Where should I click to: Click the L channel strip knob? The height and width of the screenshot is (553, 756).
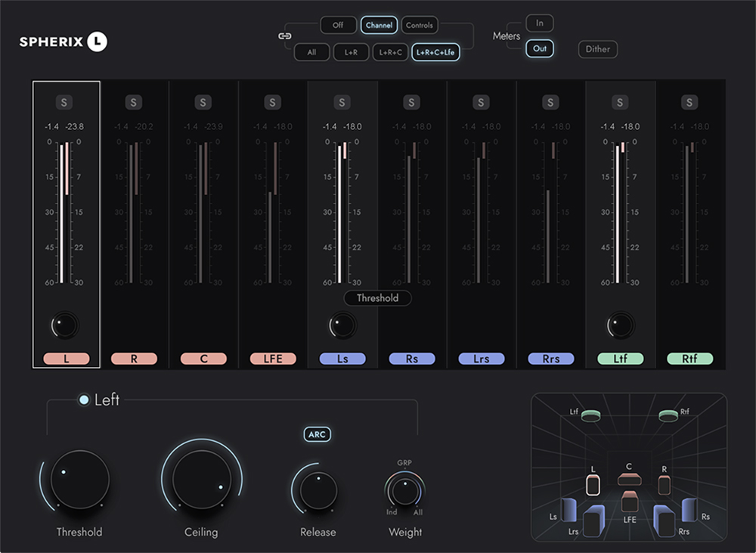64,325
